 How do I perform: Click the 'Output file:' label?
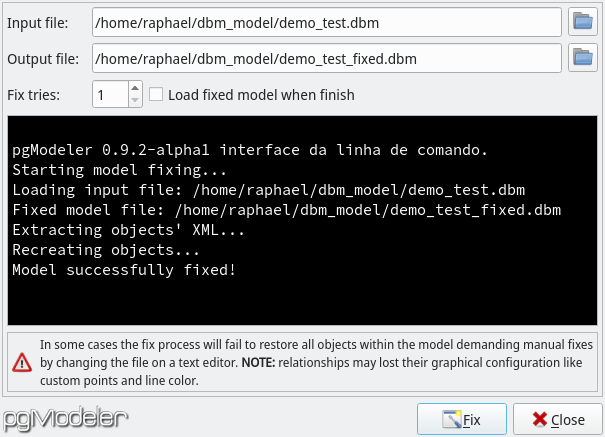pos(43,59)
